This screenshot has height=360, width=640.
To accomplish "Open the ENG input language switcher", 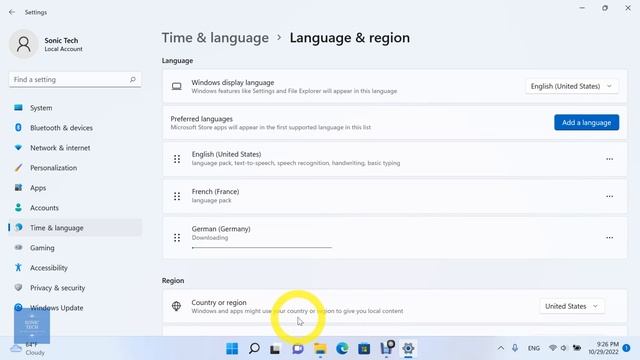I will [534, 348].
